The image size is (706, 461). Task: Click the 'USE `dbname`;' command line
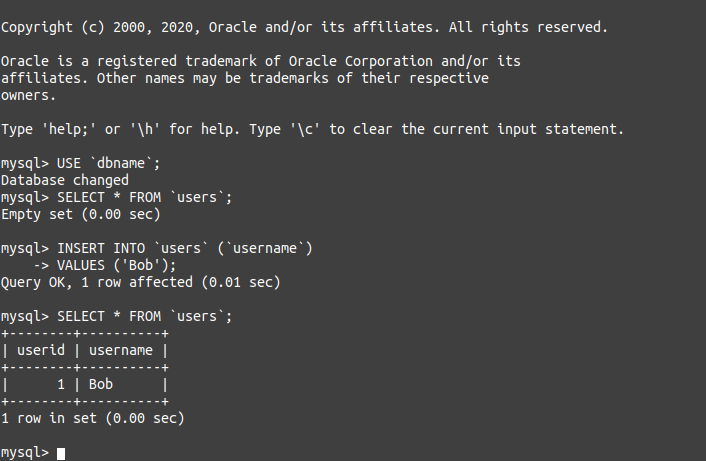coord(81,163)
